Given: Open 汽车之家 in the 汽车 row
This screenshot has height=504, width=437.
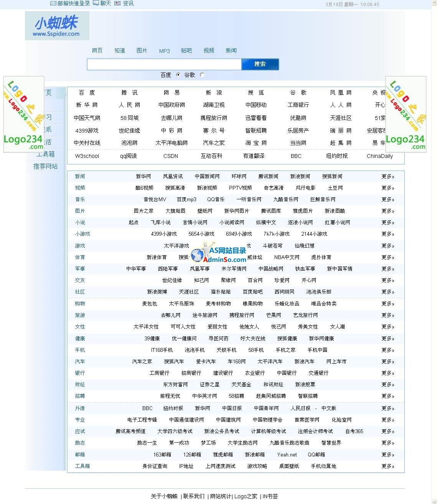Looking at the screenshot, I should coord(142,362).
